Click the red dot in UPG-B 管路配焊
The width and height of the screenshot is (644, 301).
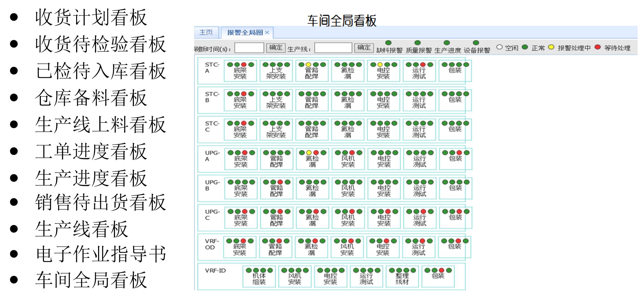pos(280,182)
